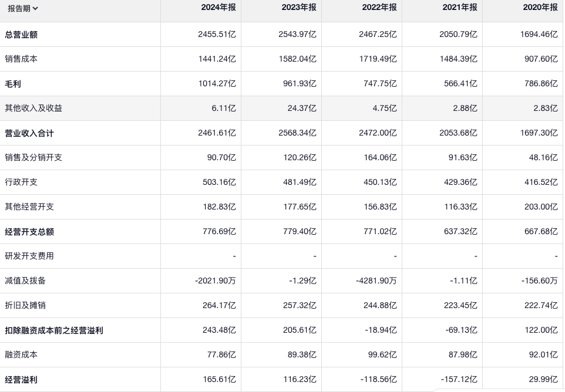Select the 减值及拨备 row label
This screenshot has width=565, height=392.
(x=25, y=281)
